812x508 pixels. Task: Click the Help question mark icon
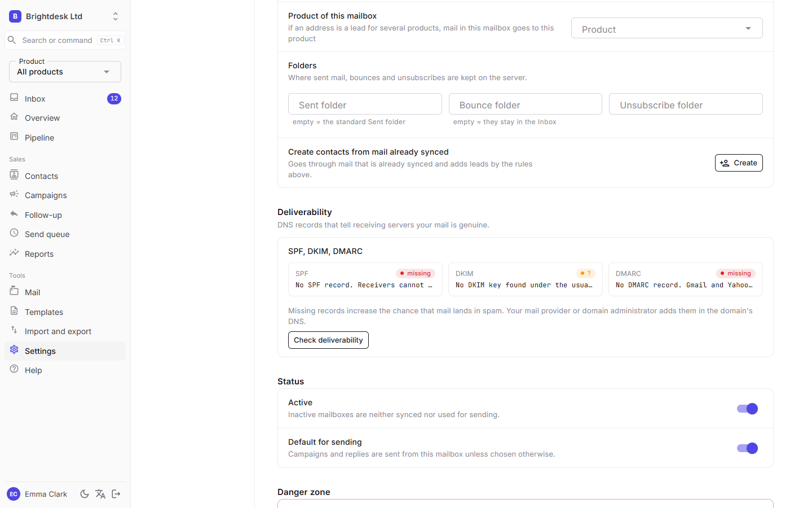[14, 369]
